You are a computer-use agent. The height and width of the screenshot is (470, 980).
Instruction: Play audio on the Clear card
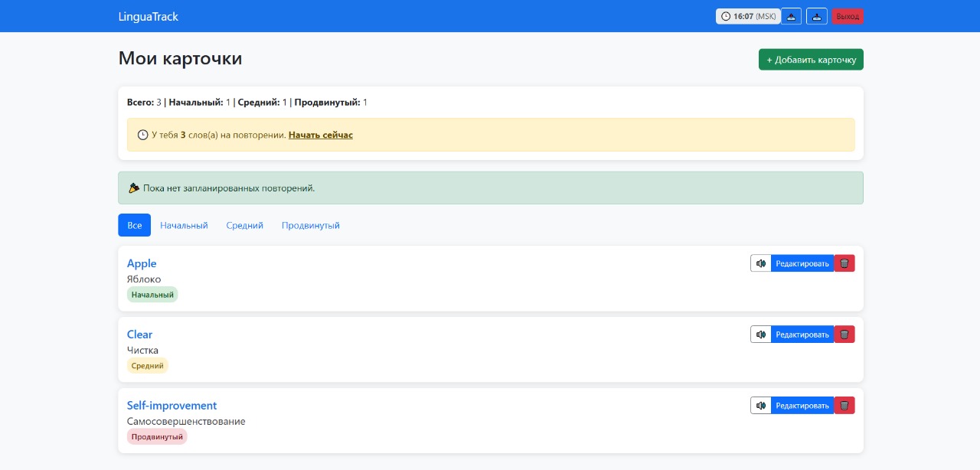pyautogui.click(x=760, y=335)
